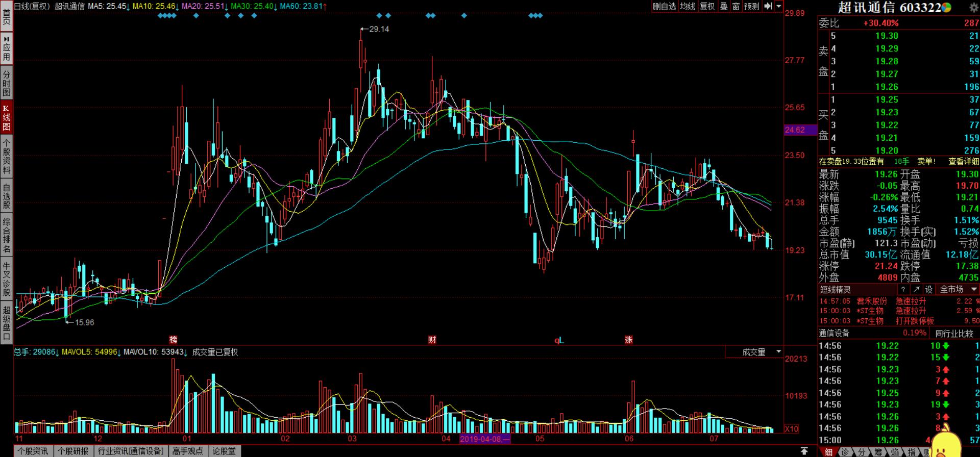The height and width of the screenshot is (457, 980).
Task: Expand the chart toolbar dropdown arrow
Action: point(779,6)
